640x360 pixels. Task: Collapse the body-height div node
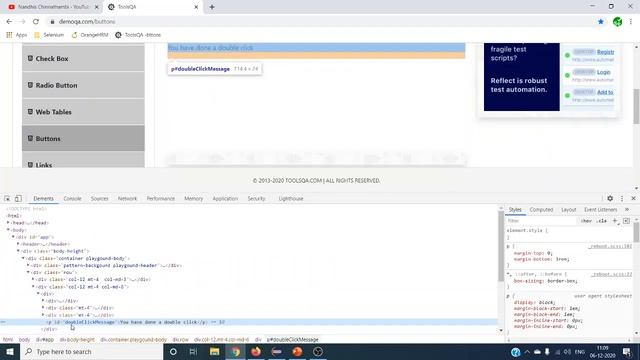18,251
